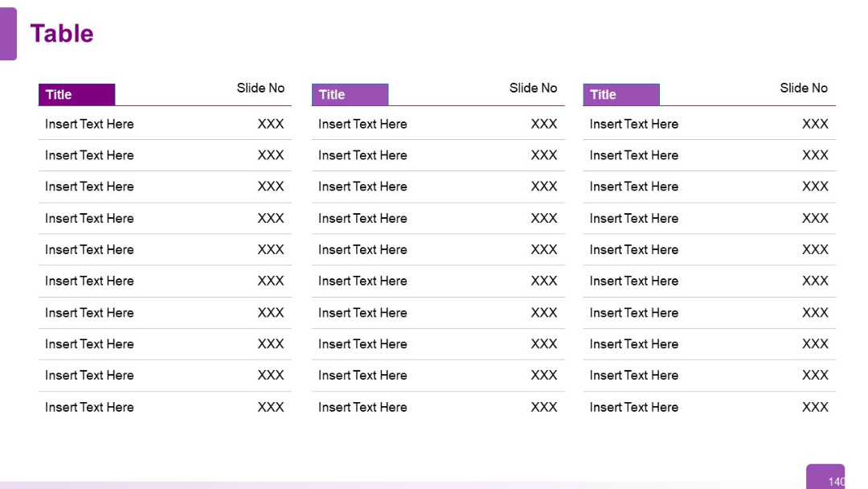Select last row "XXX" value in left table
The image size is (868, 489).
click(271, 407)
